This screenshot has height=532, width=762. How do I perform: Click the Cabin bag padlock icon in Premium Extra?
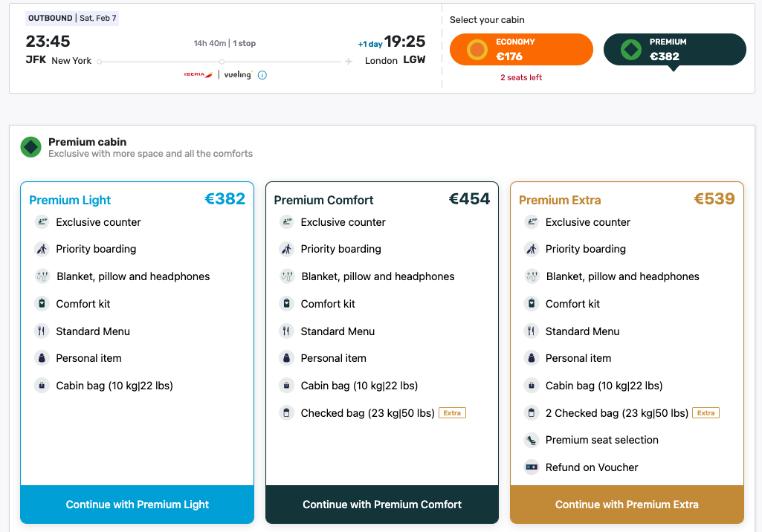(x=532, y=385)
